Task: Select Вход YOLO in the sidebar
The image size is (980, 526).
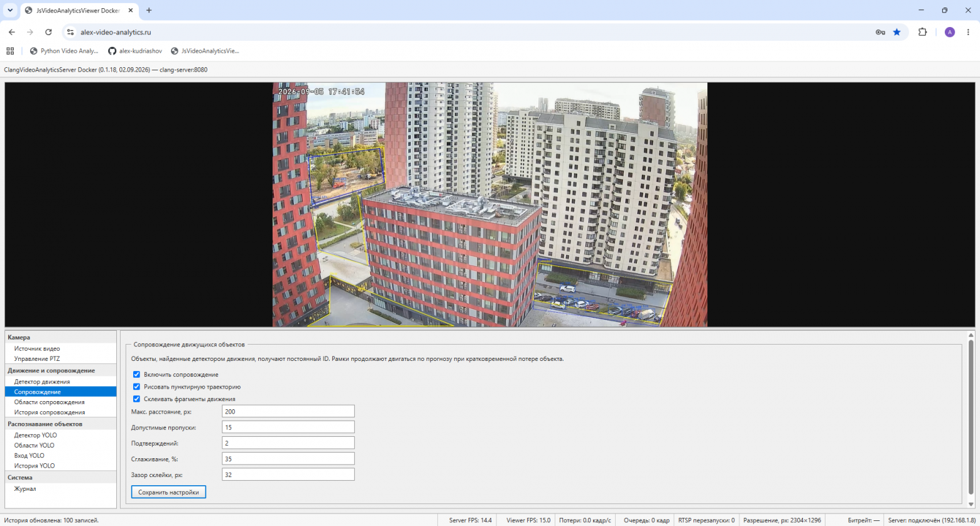Action: [60, 456]
